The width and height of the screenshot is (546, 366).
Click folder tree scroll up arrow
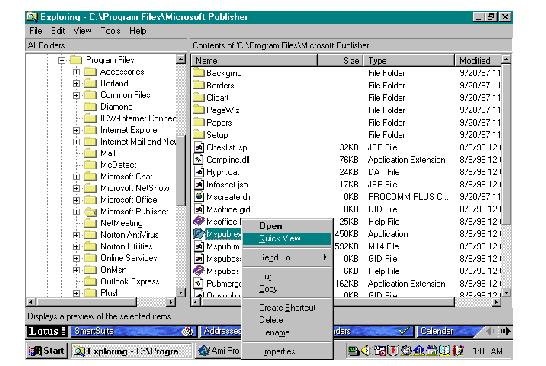click(x=181, y=59)
